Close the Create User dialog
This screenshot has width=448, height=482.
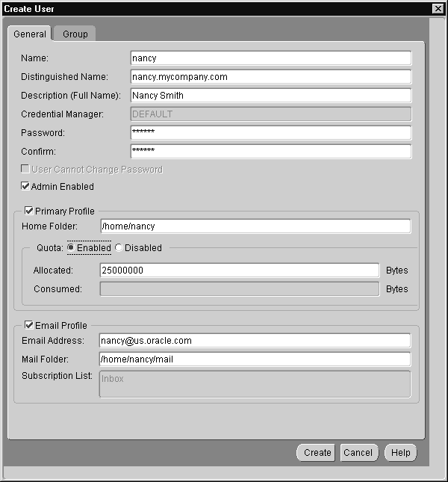(x=438, y=9)
